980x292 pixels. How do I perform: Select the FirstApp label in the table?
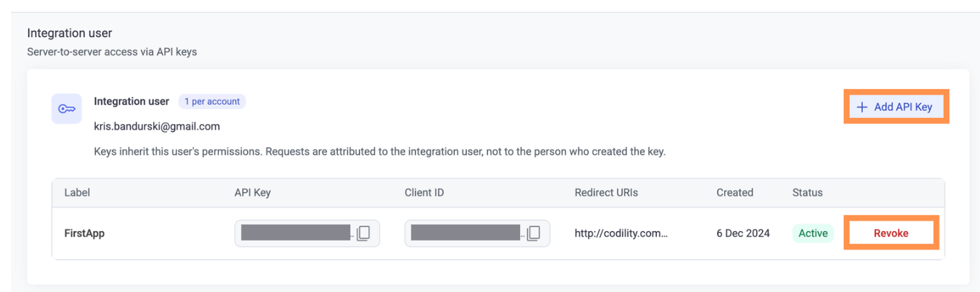84,234
